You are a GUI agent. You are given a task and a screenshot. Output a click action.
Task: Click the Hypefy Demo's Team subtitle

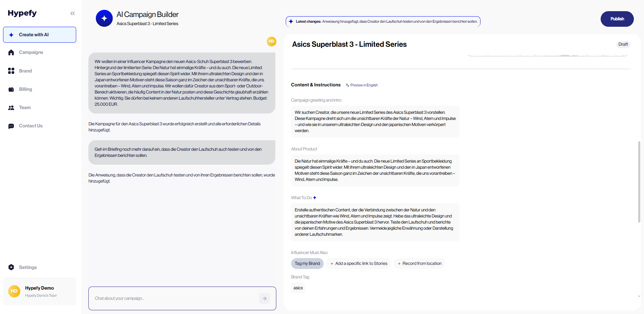click(41, 296)
